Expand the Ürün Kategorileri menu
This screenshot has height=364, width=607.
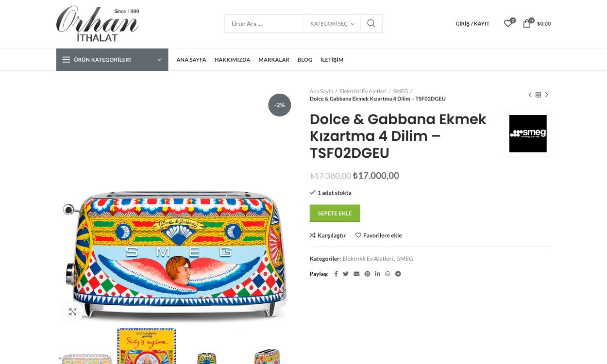click(x=112, y=60)
